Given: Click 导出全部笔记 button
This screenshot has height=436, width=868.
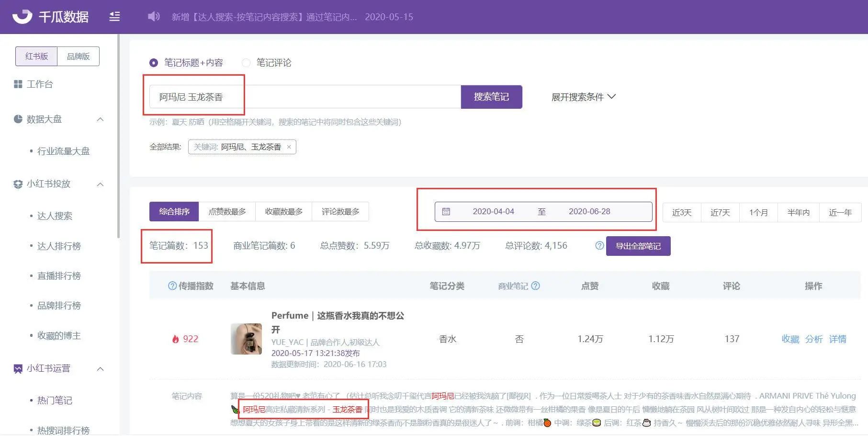Looking at the screenshot, I should tap(638, 246).
